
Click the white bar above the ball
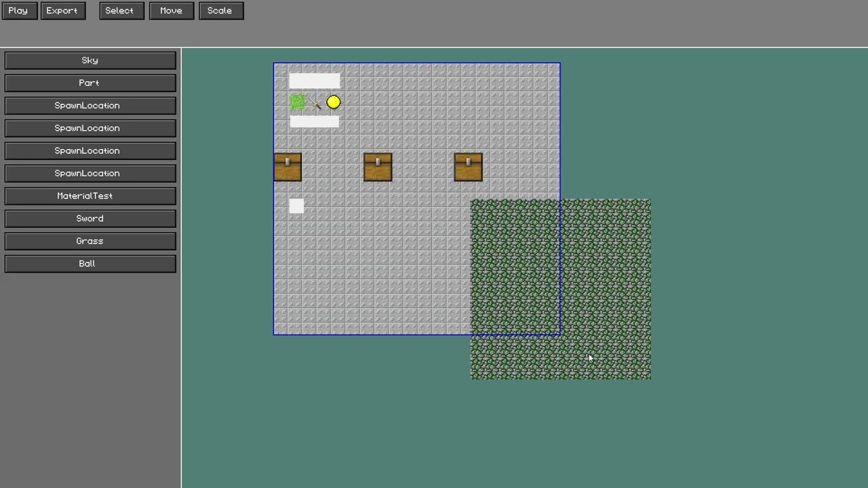point(315,81)
